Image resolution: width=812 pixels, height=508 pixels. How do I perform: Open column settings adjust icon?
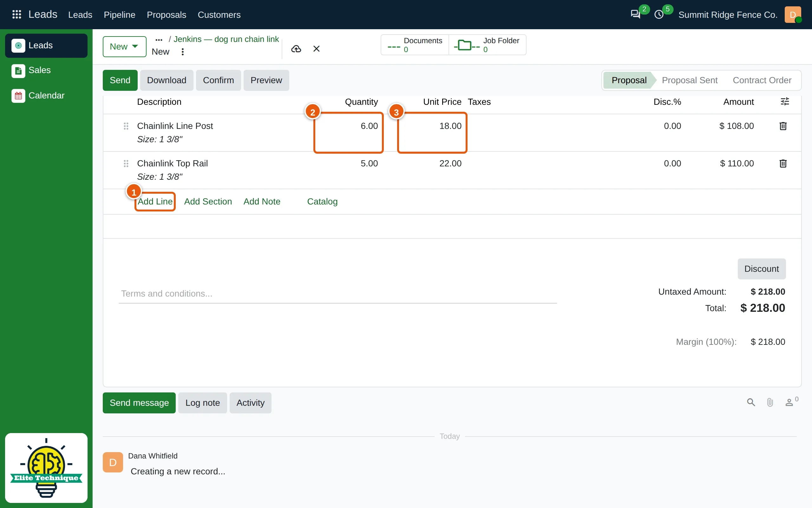tap(785, 102)
